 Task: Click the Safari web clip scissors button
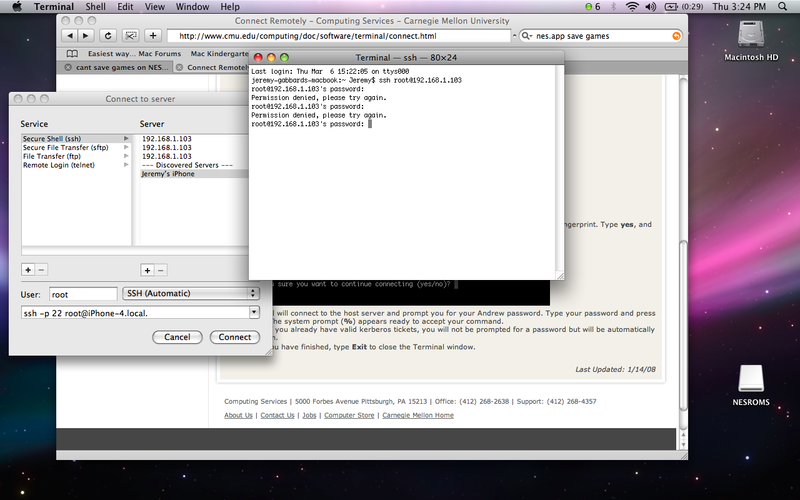click(x=131, y=36)
